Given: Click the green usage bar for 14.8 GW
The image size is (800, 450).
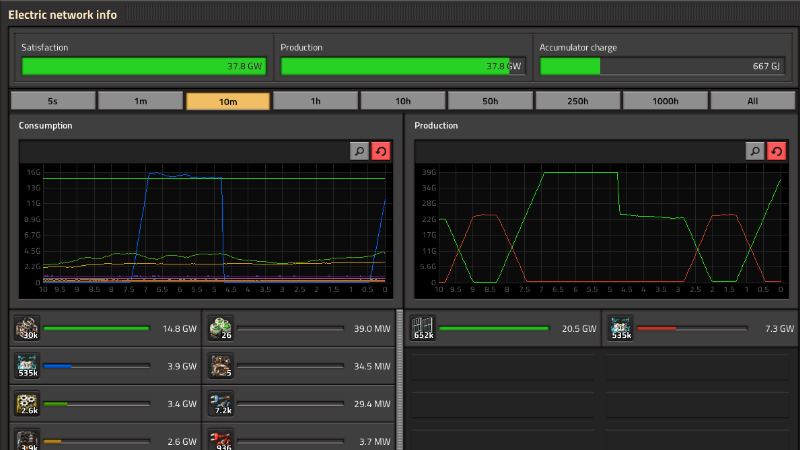Looking at the screenshot, I should click(96, 329).
